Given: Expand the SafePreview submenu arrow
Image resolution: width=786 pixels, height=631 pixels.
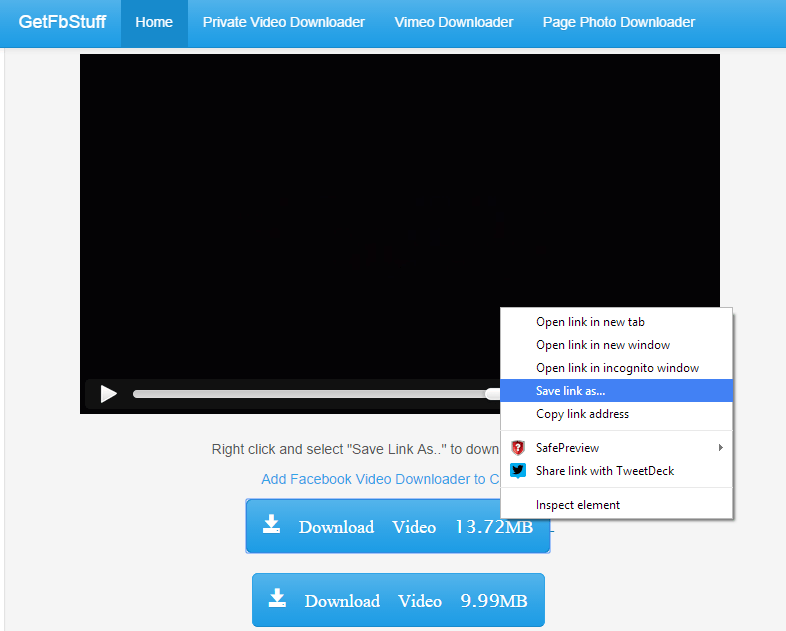Looking at the screenshot, I should pyautogui.click(x=721, y=448).
